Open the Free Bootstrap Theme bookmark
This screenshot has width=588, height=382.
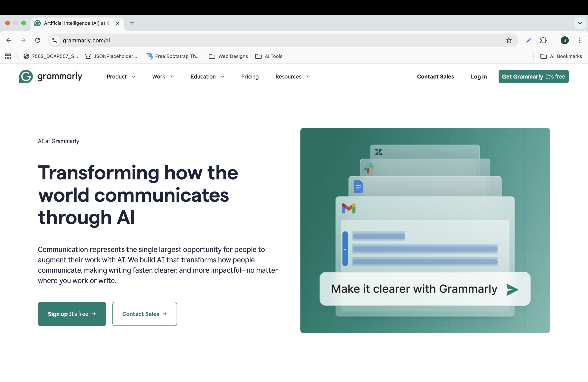pos(173,56)
